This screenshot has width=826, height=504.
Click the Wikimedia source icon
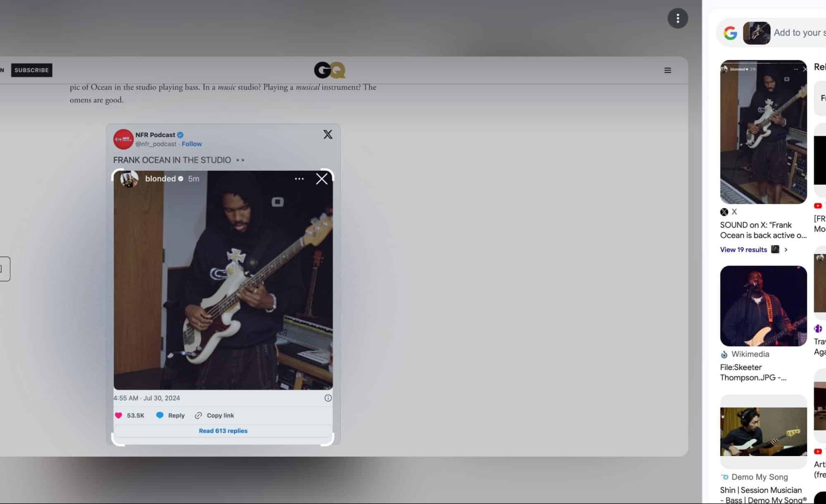point(724,354)
